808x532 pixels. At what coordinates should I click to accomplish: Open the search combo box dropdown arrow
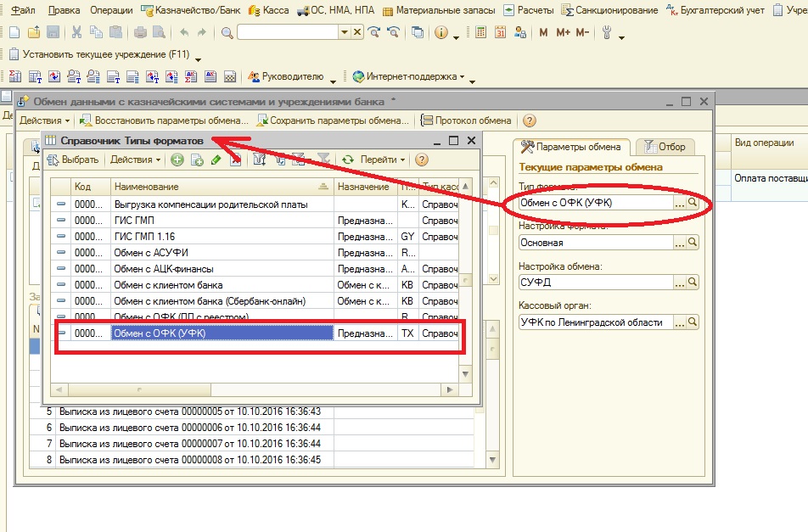[x=345, y=32]
